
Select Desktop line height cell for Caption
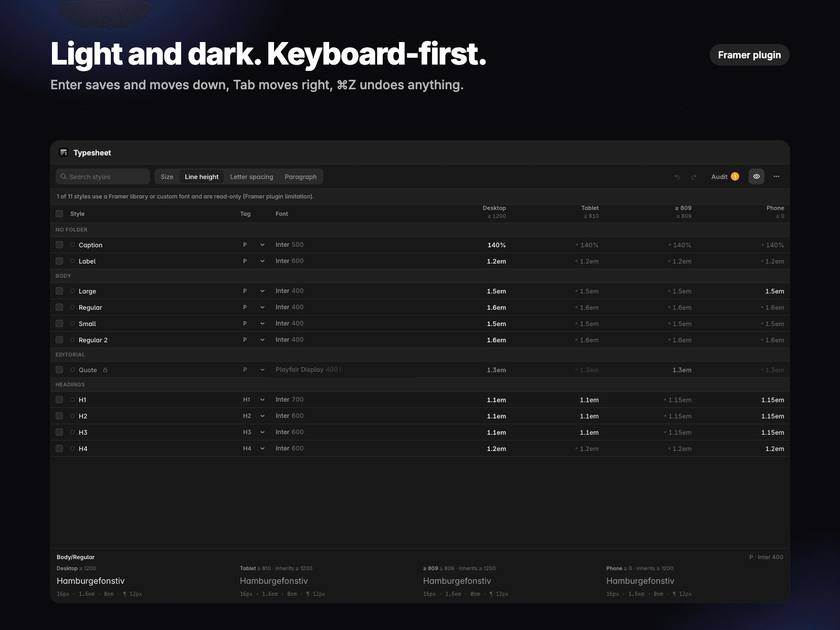point(497,245)
